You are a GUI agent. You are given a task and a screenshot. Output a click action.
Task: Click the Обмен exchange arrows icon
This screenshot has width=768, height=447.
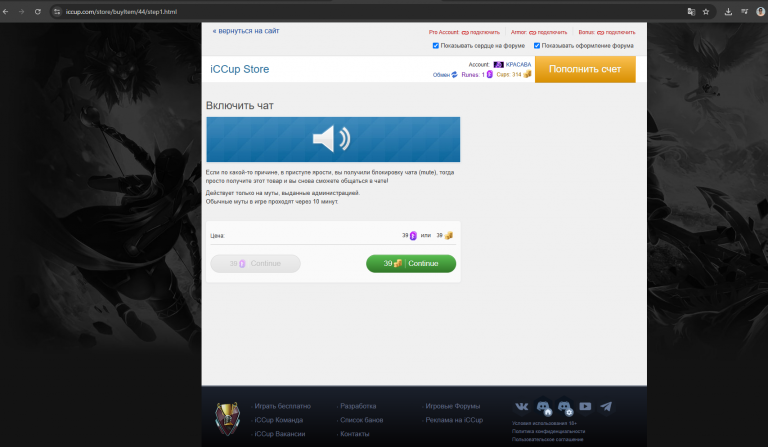click(455, 74)
